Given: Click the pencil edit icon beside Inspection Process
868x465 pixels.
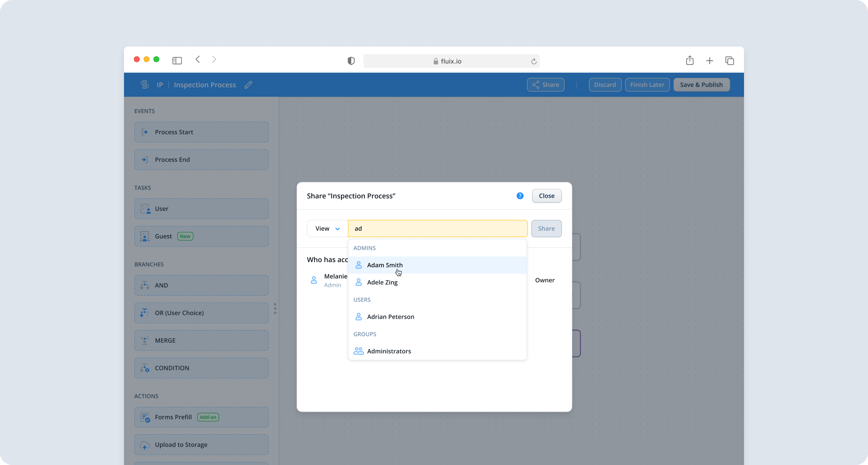Looking at the screenshot, I should 248,85.
